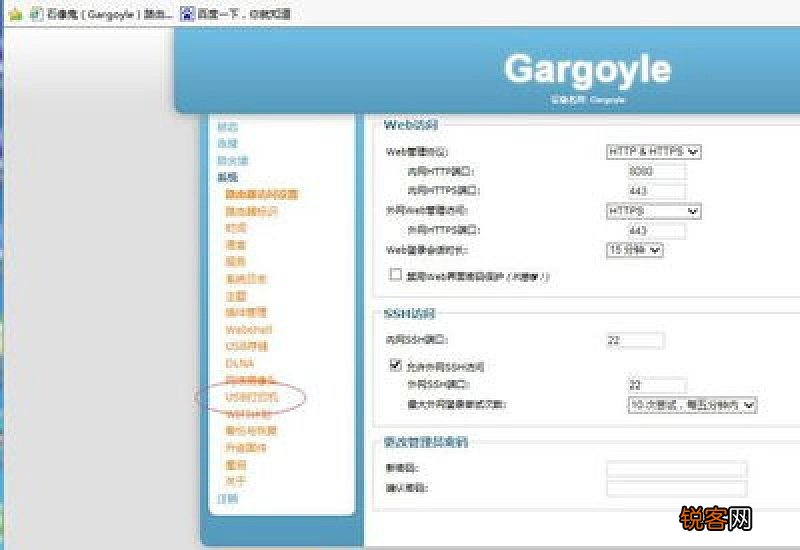Open the 关于 about sidebar link
The image size is (800, 550).
[x=236, y=481]
